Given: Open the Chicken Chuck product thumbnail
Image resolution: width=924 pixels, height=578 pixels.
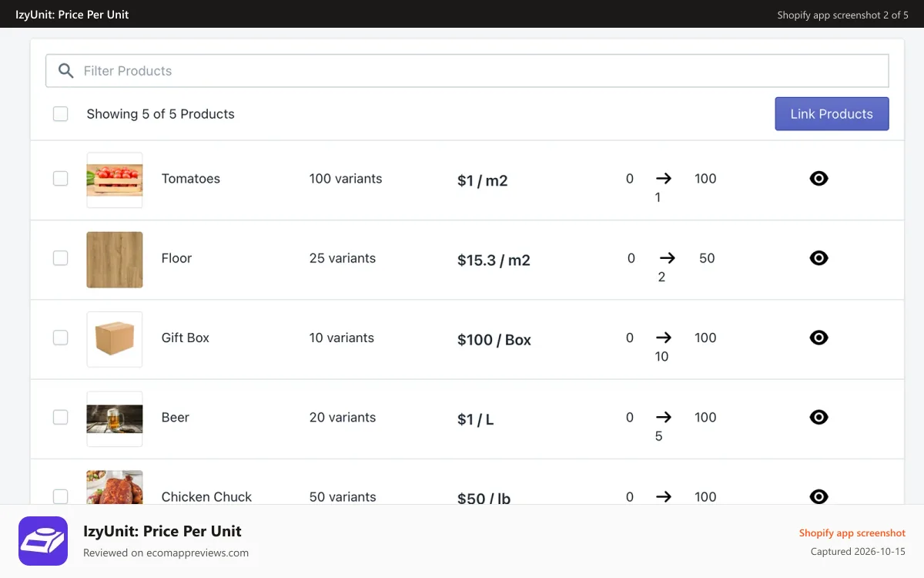Looking at the screenshot, I should tap(115, 487).
